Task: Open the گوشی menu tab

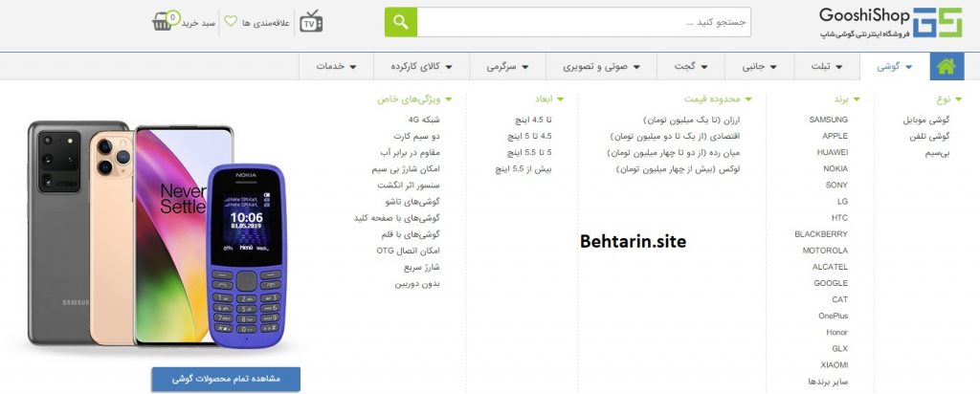Action: [895, 66]
